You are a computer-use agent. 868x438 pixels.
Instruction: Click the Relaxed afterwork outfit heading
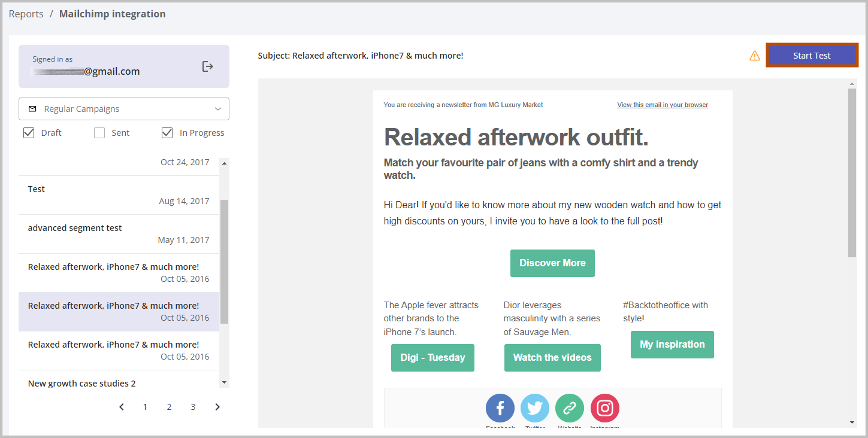click(x=516, y=138)
